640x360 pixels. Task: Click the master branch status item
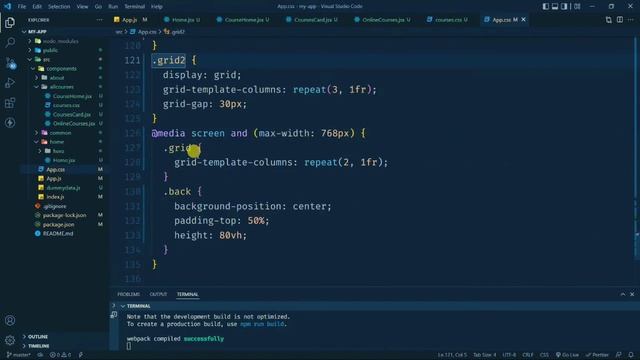click(19, 355)
